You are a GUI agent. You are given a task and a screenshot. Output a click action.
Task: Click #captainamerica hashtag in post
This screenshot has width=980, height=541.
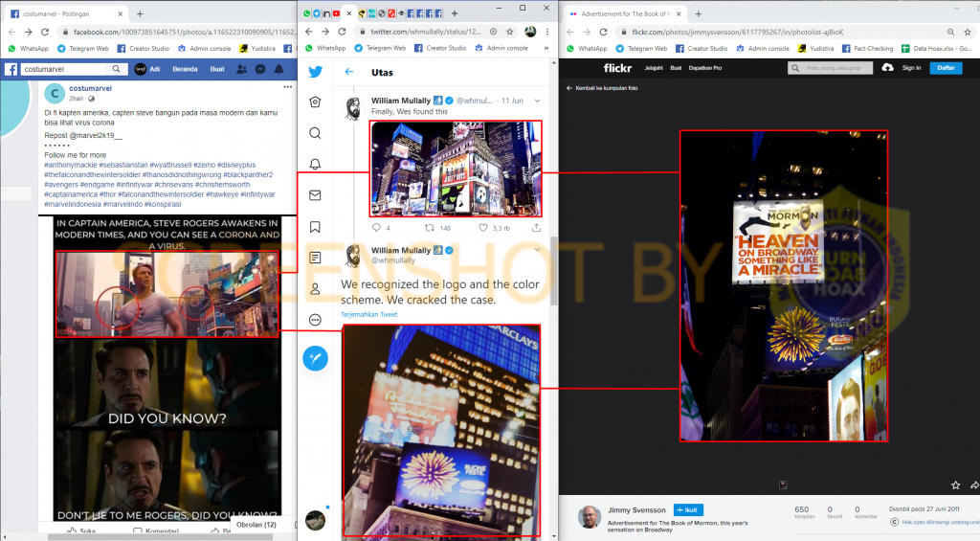coord(71,194)
